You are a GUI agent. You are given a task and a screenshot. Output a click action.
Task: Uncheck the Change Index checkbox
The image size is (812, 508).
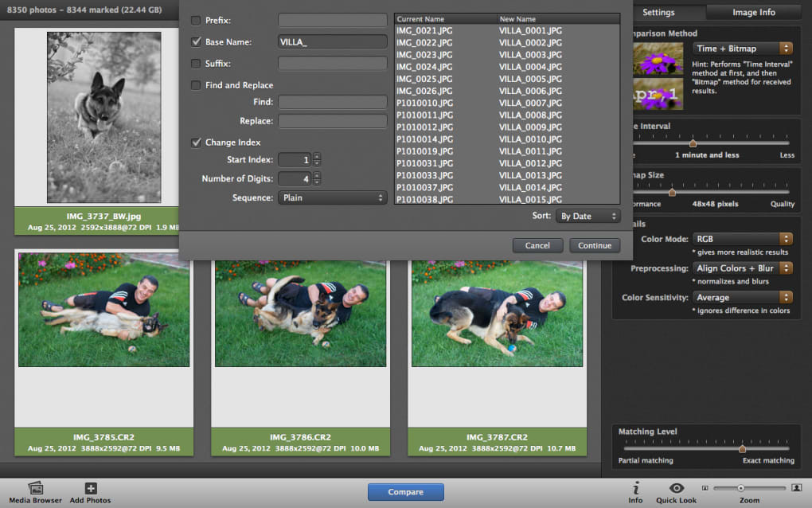(196, 143)
